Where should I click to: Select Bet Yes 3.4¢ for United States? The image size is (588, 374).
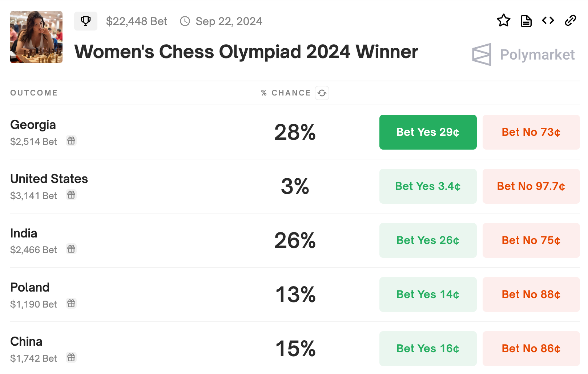[x=428, y=186]
